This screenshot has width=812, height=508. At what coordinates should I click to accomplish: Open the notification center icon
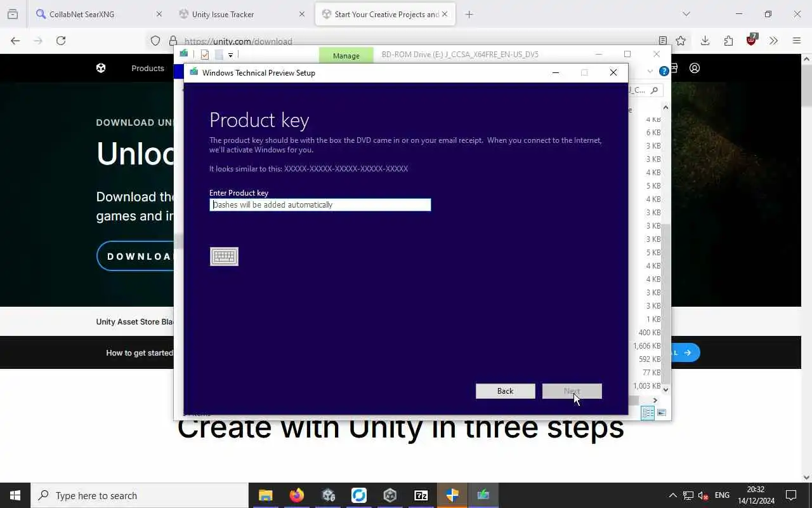coord(791,495)
